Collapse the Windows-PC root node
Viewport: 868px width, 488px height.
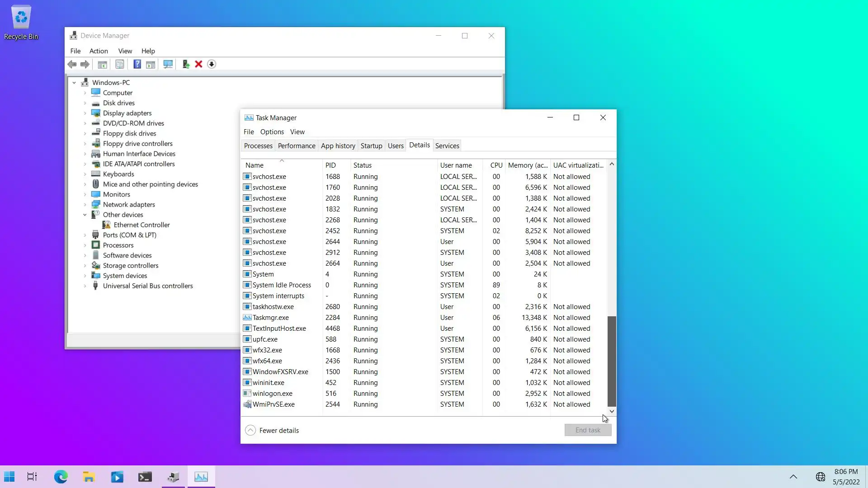tap(74, 83)
